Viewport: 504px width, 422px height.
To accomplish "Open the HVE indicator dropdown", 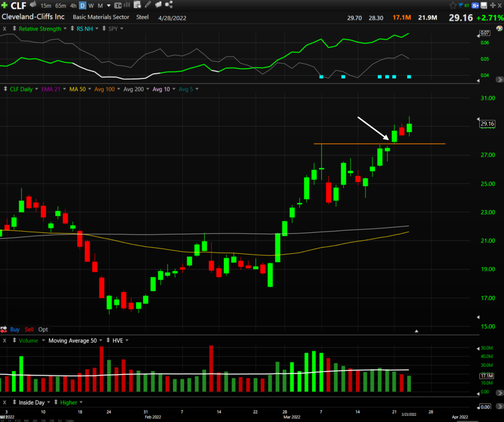I will pos(127,340).
